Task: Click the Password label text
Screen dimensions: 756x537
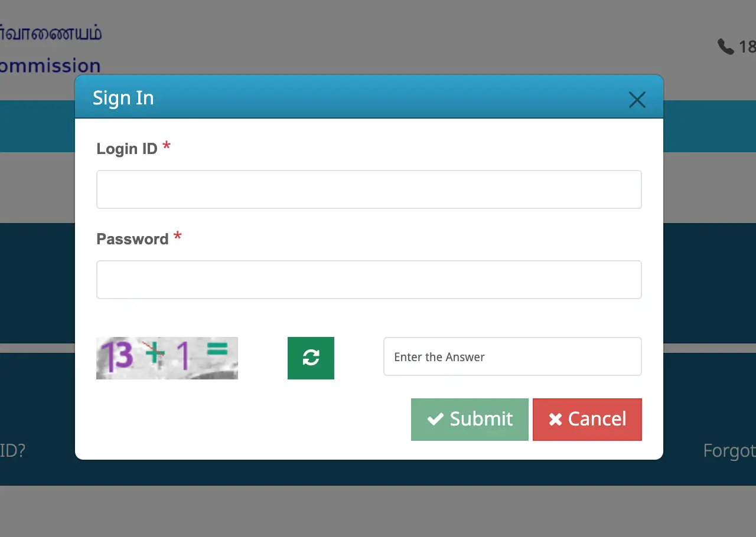Action: point(132,239)
